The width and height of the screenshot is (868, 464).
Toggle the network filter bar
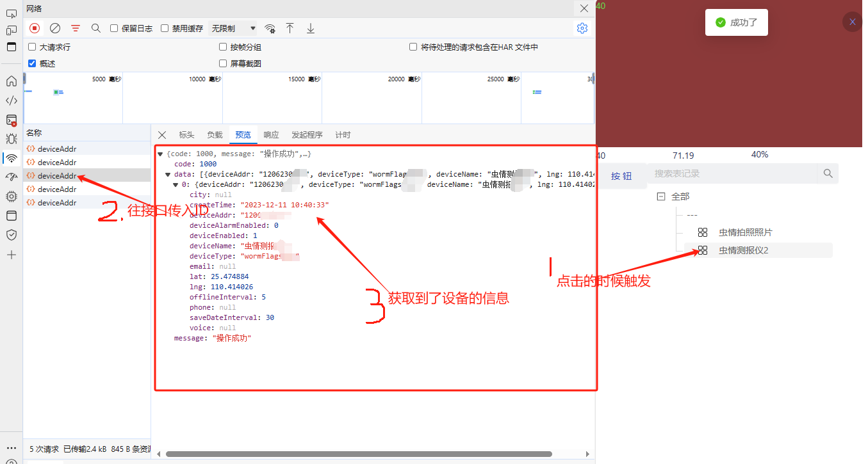[76, 28]
